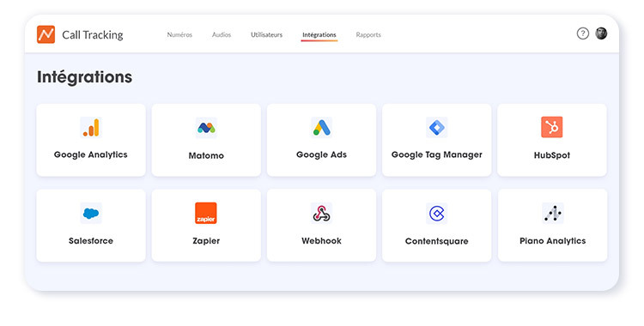Click the Google Ads logo icon
The image size is (644, 326).
[x=322, y=127]
